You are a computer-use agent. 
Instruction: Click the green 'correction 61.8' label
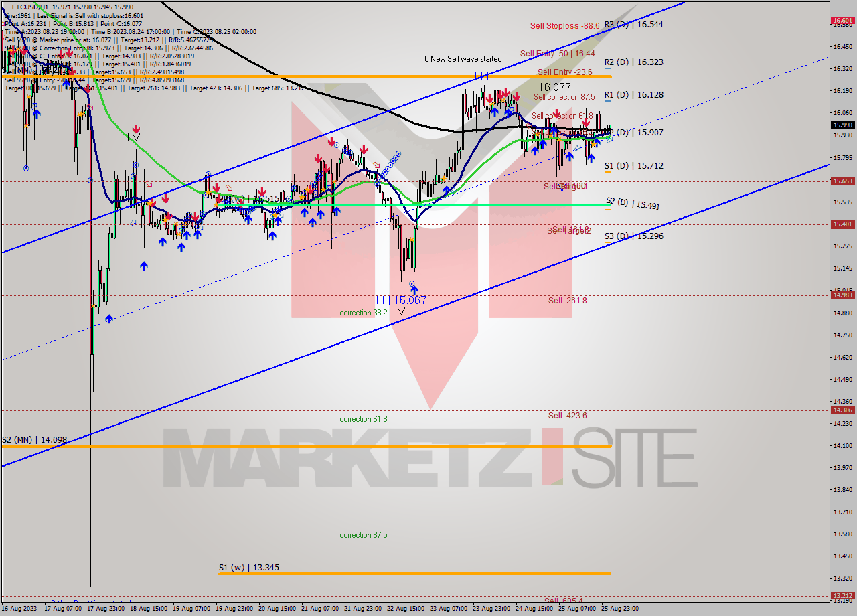pyautogui.click(x=364, y=419)
